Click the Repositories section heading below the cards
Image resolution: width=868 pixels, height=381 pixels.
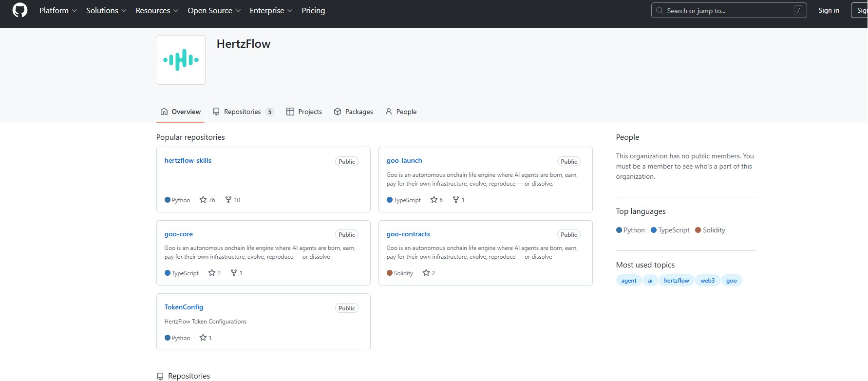[x=189, y=376]
